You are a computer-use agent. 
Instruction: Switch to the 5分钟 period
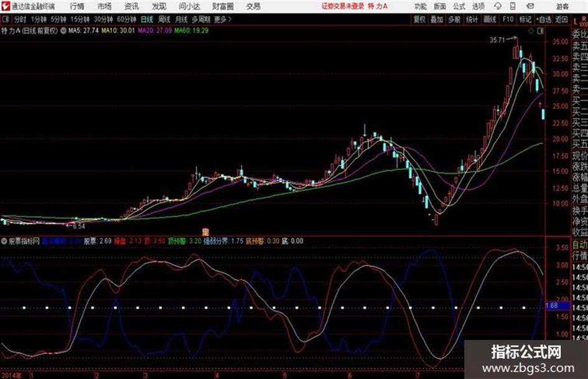tap(58, 19)
